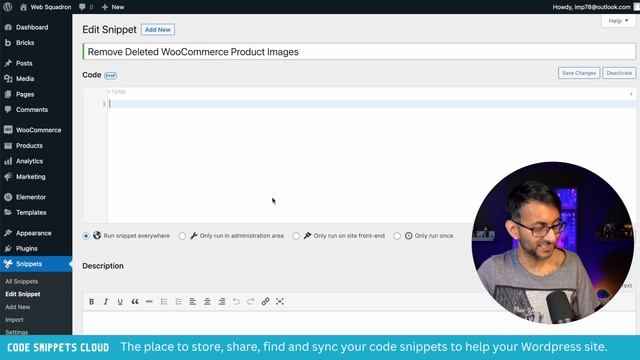The height and width of the screenshot is (360, 640).
Task: Align description text center
Action: pos(207,302)
